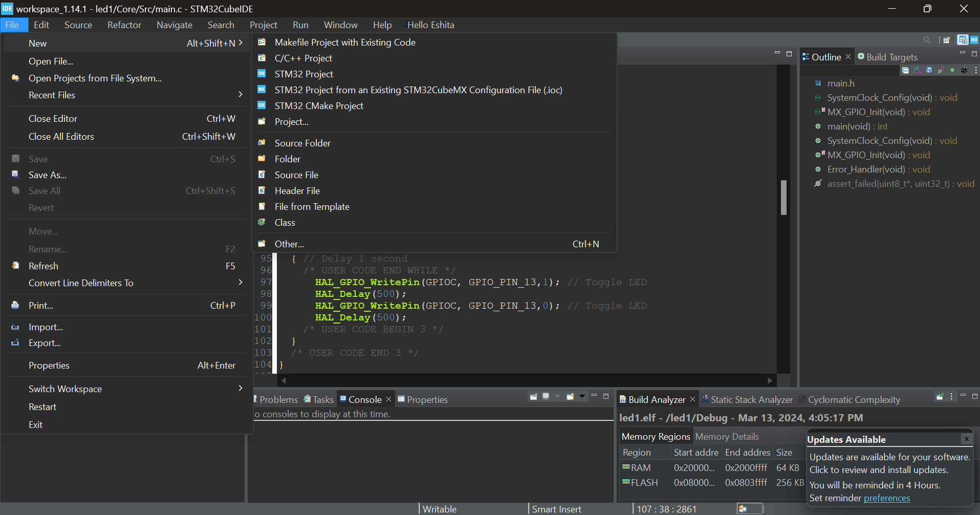
Task: Open the Project menu
Action: tap(263, 25)
